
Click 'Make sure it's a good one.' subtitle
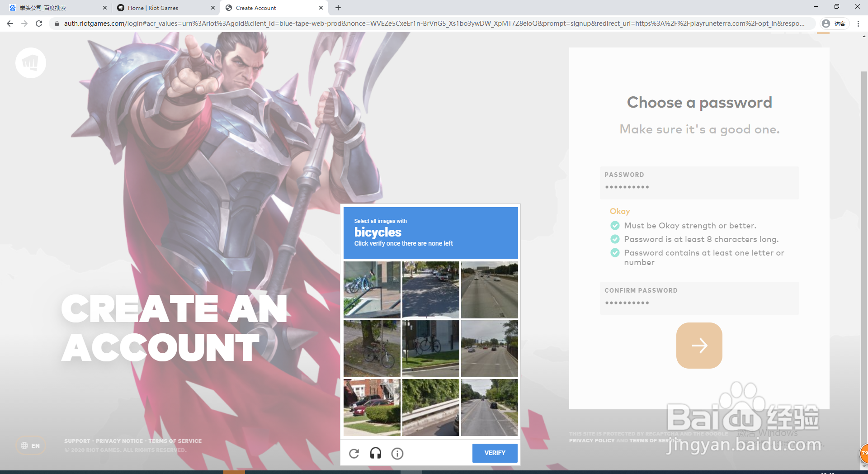point(699,129)
